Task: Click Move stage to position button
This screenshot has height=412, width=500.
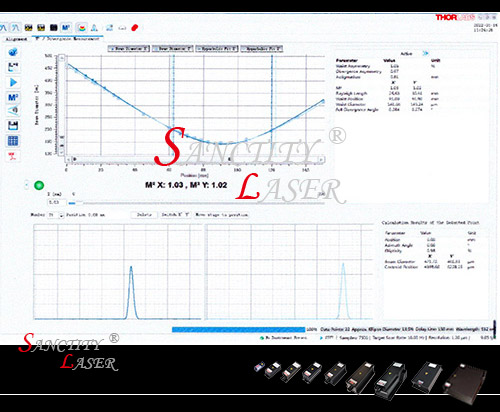Action: pos(222,215)
